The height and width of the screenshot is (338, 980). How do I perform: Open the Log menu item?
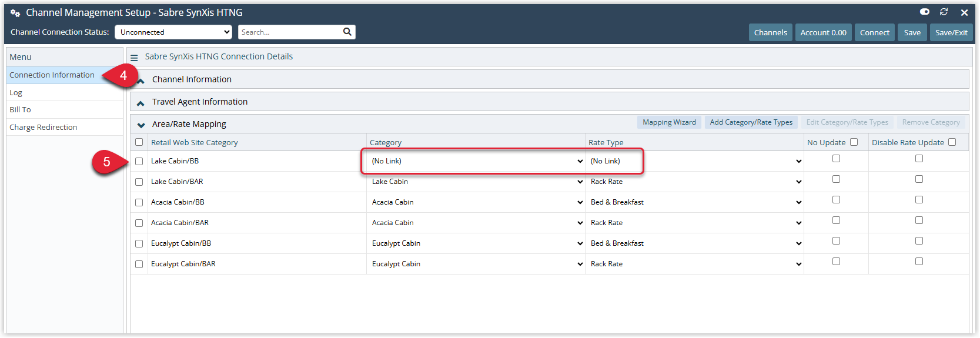pos(65,92)
